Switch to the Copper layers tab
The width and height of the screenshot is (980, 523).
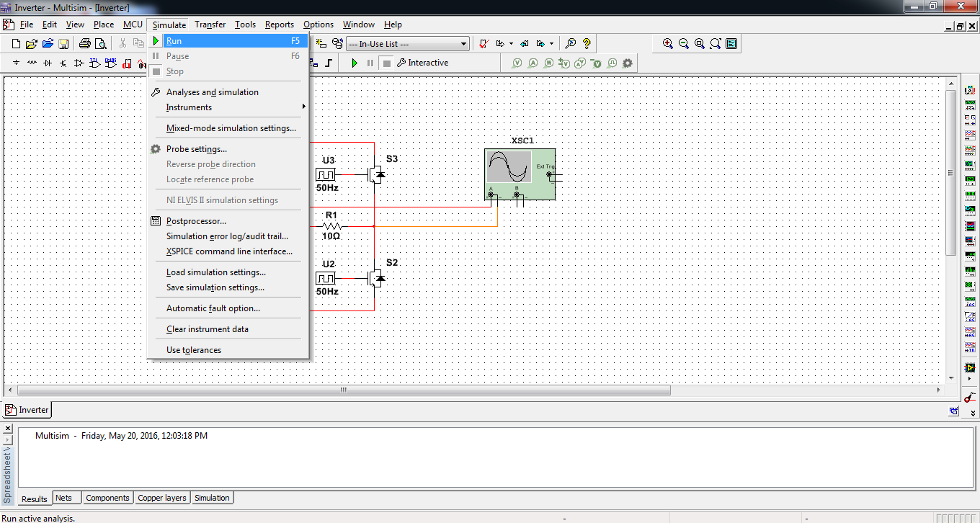(162, 498)
